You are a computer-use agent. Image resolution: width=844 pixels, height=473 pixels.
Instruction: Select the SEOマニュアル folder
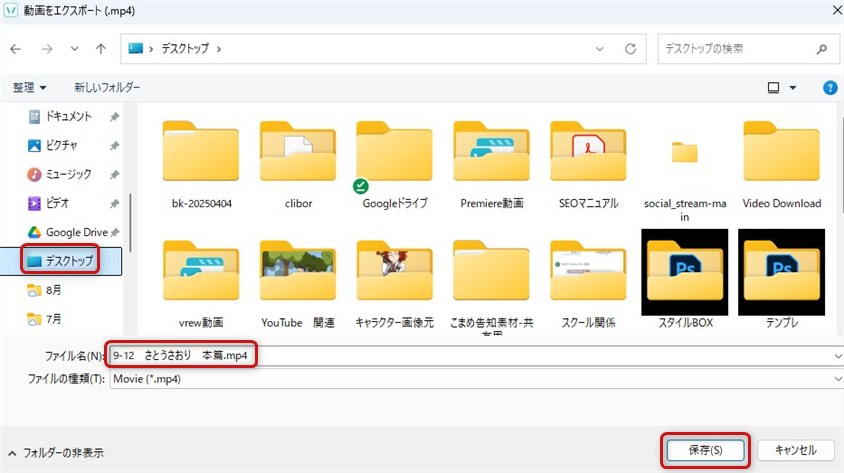(588, 156)
